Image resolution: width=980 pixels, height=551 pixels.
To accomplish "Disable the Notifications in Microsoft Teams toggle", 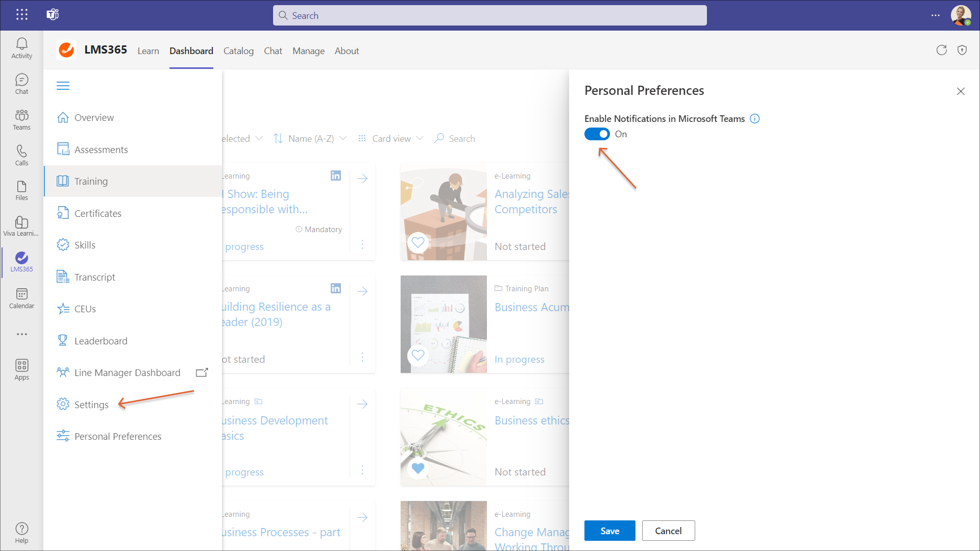I will 596,134.
